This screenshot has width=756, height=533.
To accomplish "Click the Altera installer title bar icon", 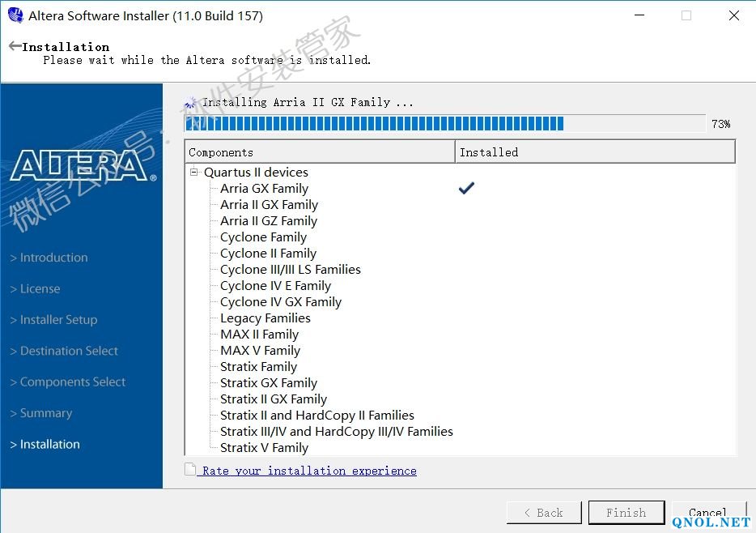I will (16, 15).
